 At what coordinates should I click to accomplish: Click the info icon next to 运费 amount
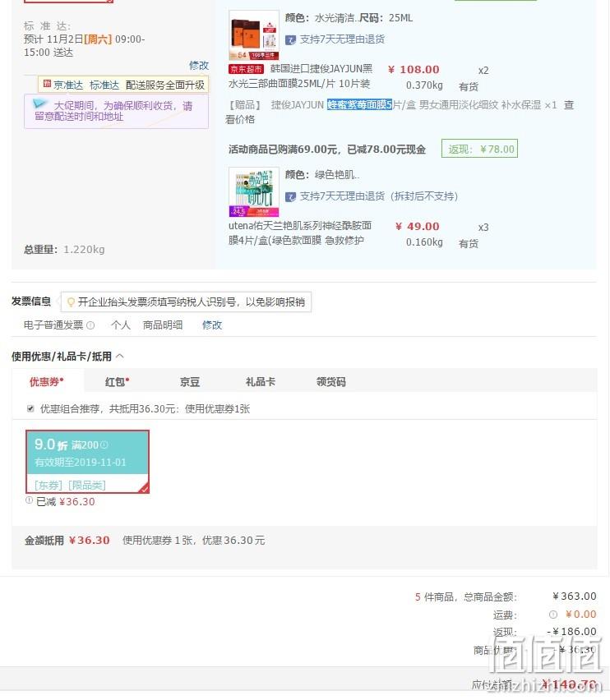point(552,615)
